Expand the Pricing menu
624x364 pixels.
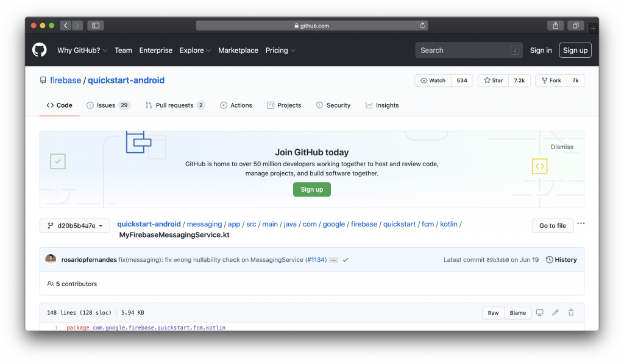click(x=280, y=51)
